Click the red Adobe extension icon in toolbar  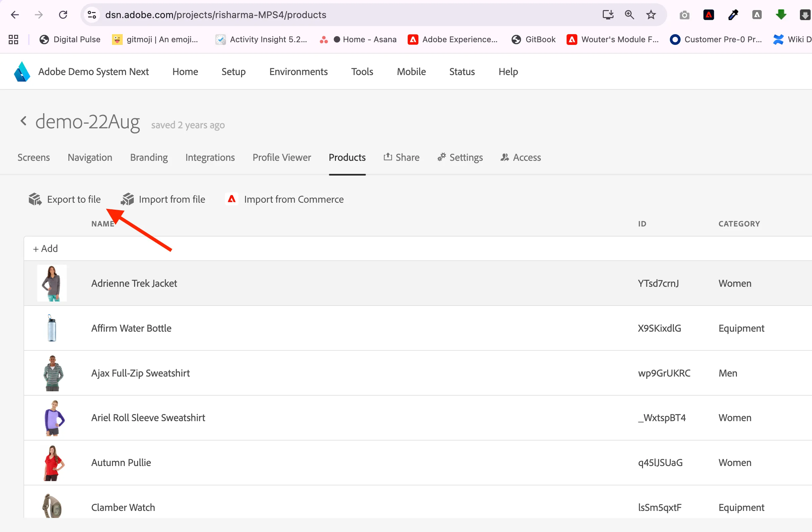(709, 15)
